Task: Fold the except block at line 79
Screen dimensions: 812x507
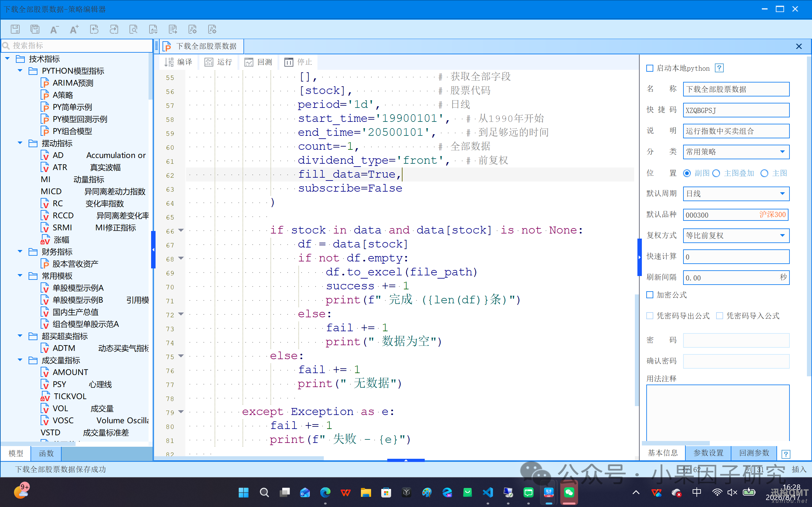Action: point(181,412)
